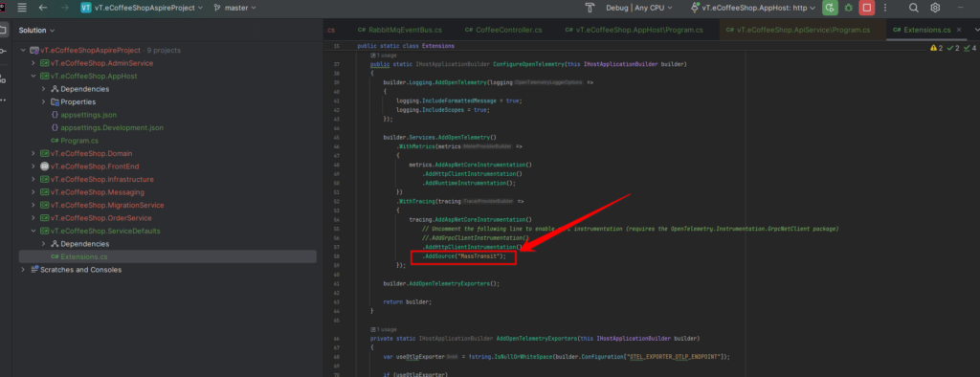Expand the vT.eCoffeeShop.AdminService project
The image size is (980, 377).
pyautogui.click(x=33, y=63)
